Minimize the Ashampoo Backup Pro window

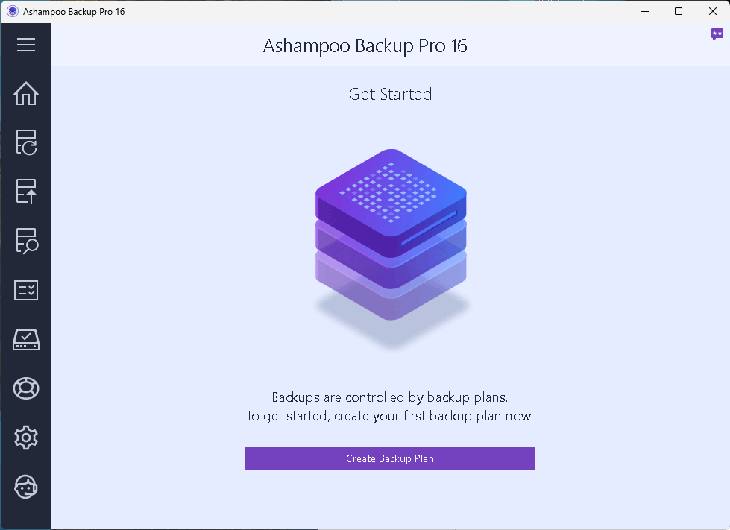pyautogui.click(x=645, y=11)
